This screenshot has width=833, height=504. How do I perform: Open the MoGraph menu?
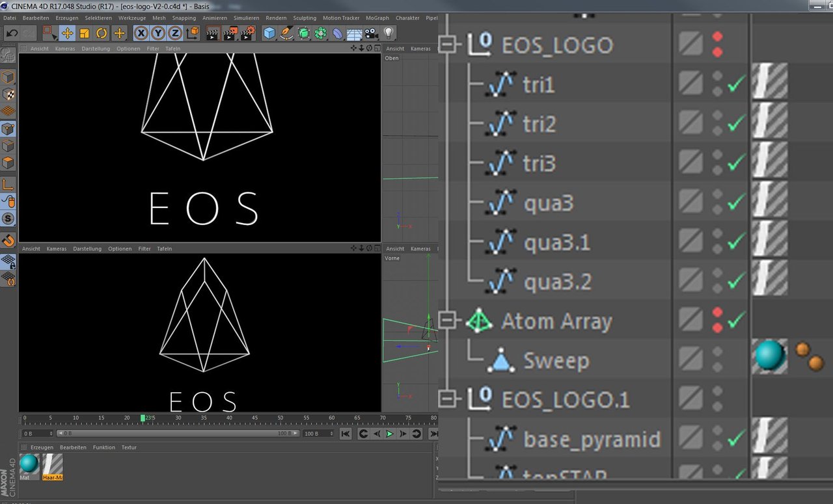pyautogui.click(x=377, y=18)
